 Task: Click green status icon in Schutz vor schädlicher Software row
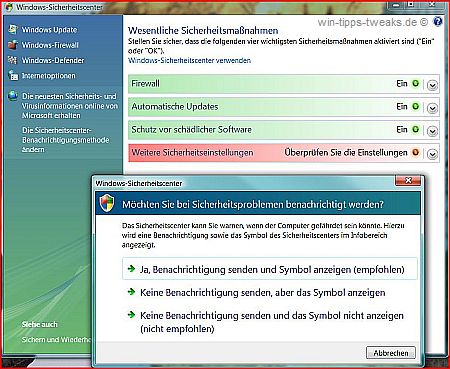pyautogui.click(x=415, y=129)
